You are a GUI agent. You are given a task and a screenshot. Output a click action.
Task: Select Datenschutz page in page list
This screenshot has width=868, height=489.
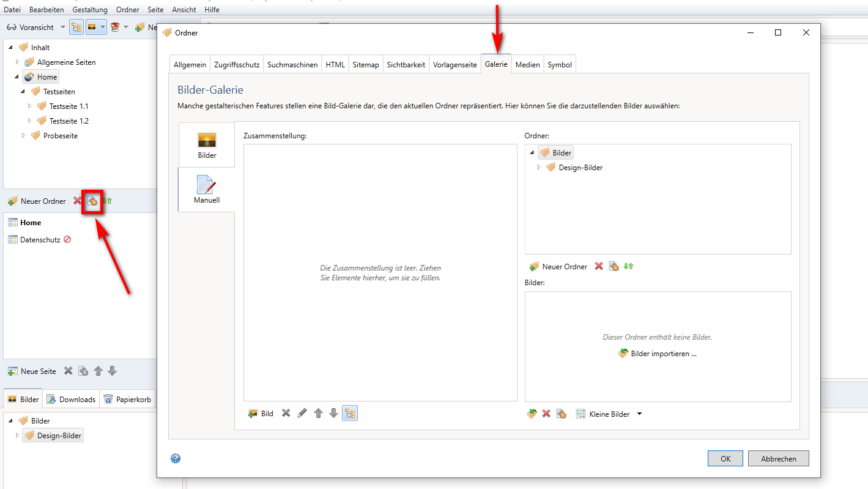click(40, 240)
